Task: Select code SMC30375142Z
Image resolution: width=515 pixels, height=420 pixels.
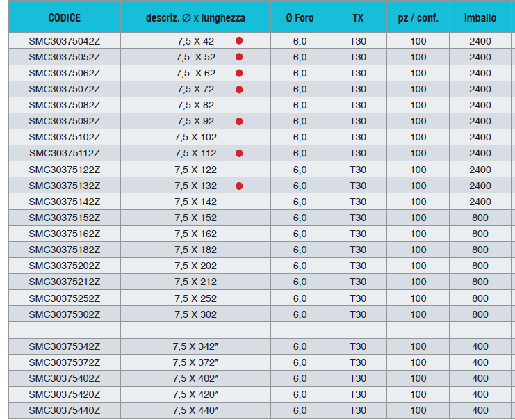Action: pos(65,202)
